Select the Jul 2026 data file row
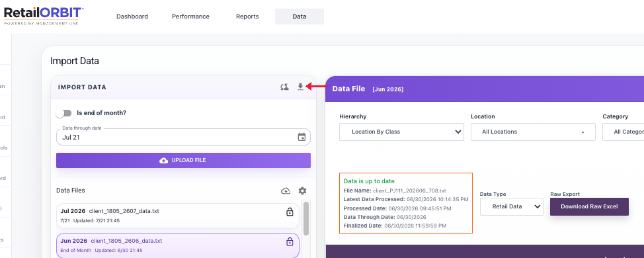 pos(178,216)
